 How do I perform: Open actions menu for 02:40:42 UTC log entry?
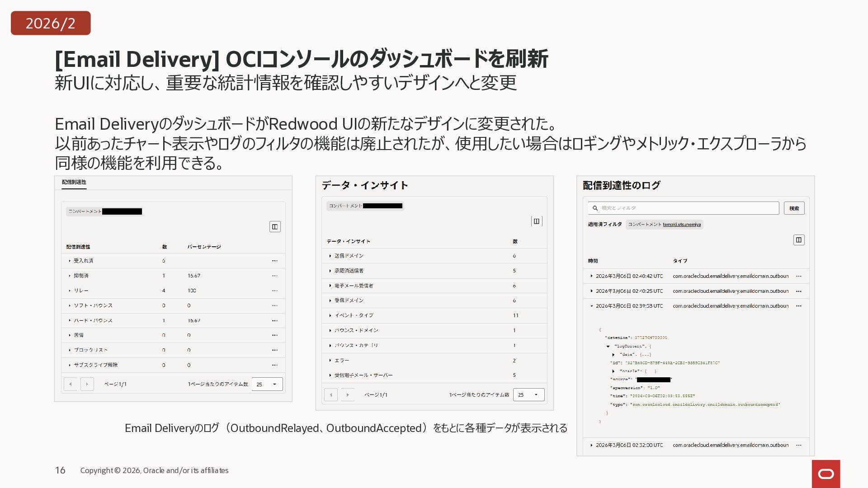(x=799, y=276)
